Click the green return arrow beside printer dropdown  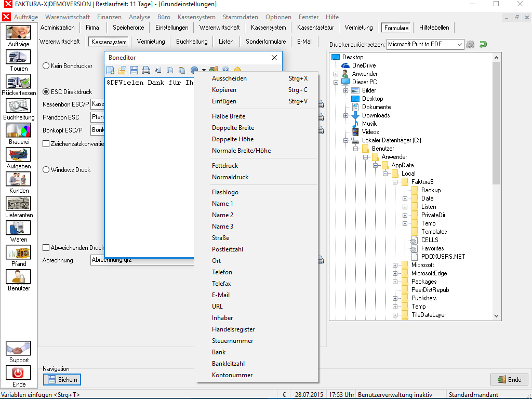[x=483, y=45]
